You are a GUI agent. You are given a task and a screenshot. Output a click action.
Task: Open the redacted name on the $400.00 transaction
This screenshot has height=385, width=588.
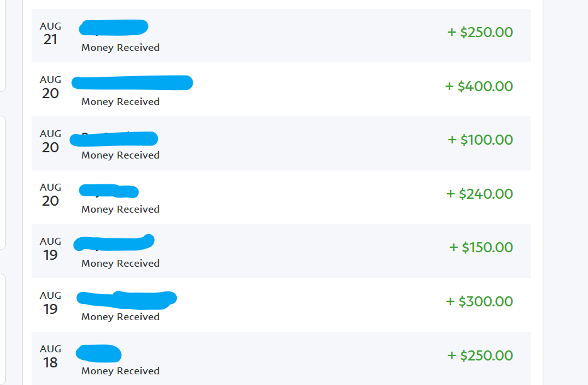click(x=132, y=82)
